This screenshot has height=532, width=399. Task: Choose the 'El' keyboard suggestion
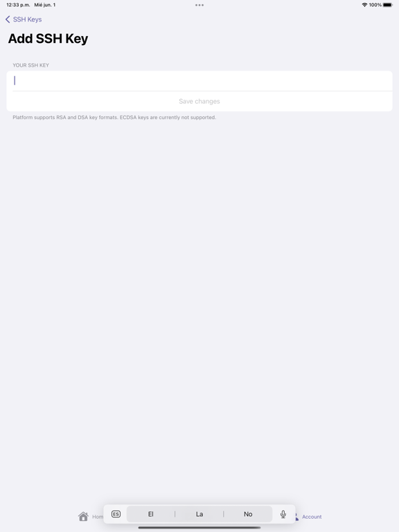[x=150, y=514]
